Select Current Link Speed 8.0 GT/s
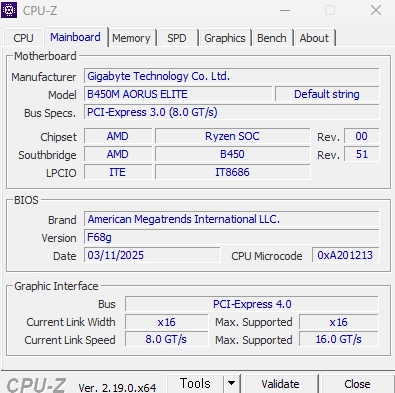This screenshot has width=395, height=393. coord(167,340)
